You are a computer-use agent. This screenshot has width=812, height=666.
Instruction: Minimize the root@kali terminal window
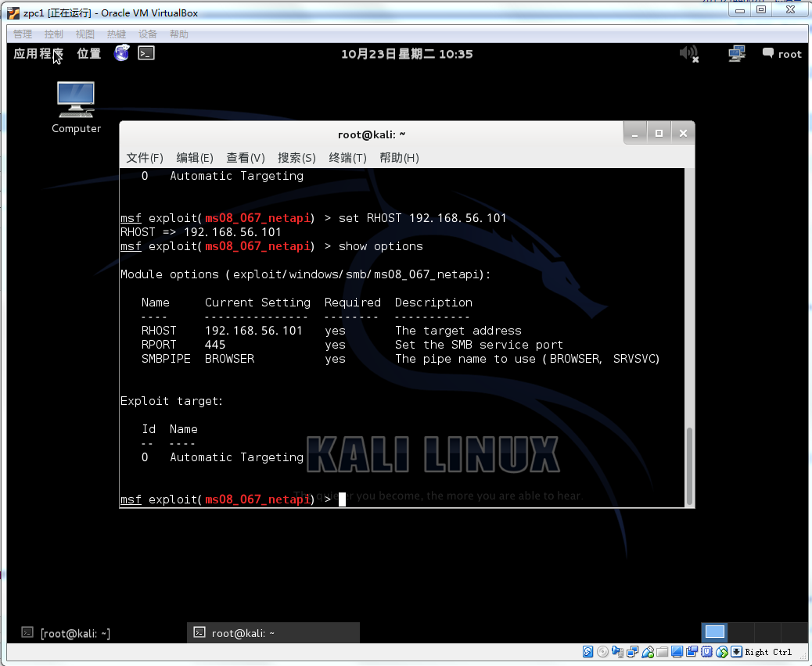click(635, 134)
